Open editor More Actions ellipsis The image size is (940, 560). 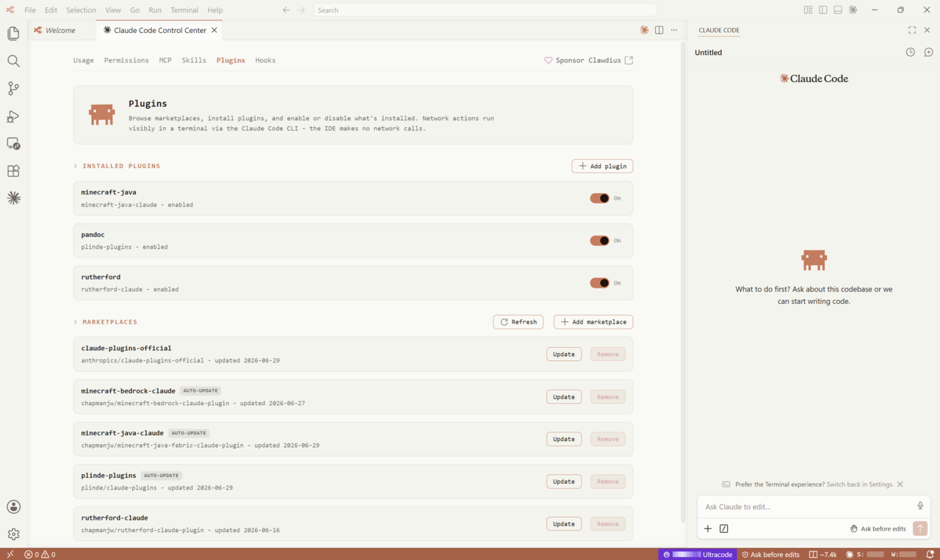[x=673, y=30]
